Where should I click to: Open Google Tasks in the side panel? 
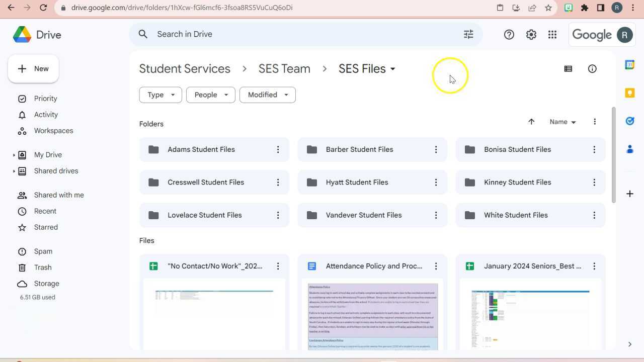point(629,121)
